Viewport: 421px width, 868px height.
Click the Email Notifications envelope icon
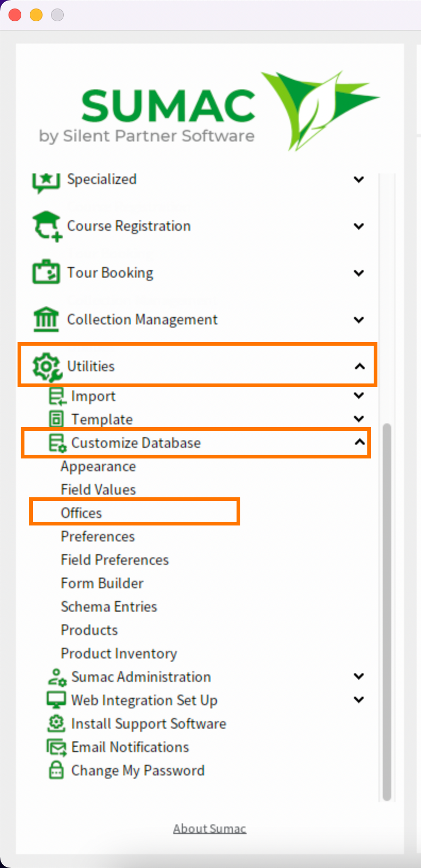click(x=56, y=747)
